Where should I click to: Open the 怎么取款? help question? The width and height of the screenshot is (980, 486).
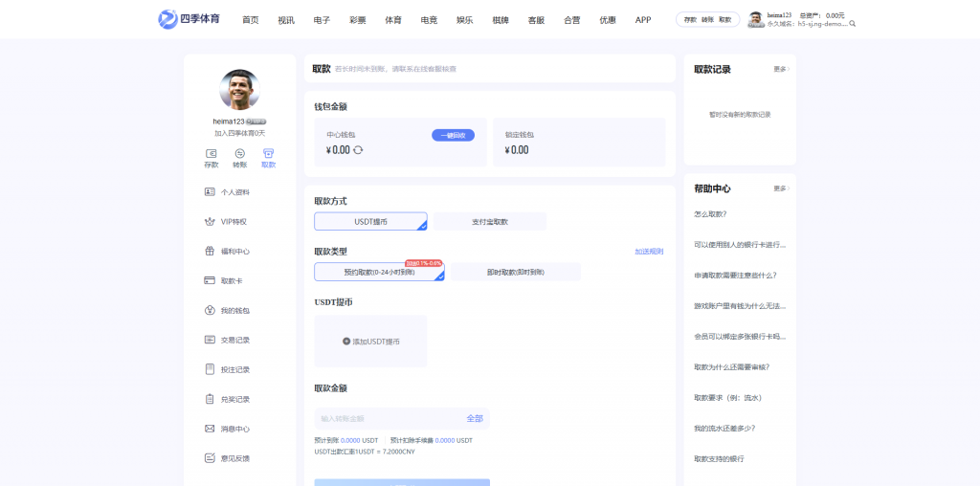point(710,214)
